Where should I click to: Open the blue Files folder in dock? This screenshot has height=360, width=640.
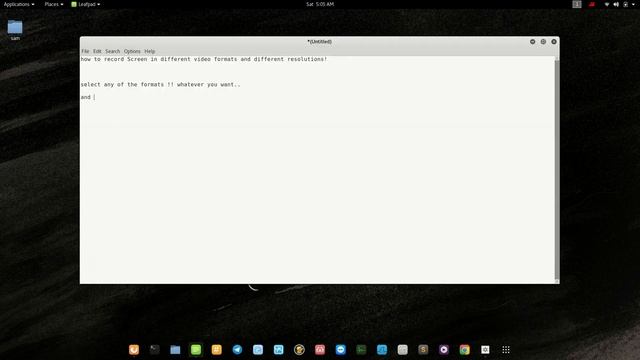175,349
